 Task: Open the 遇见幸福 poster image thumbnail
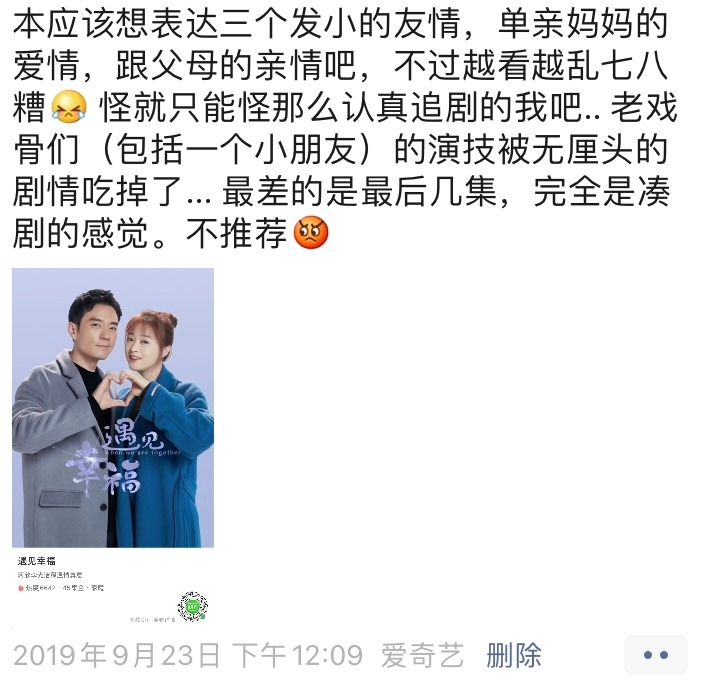[113, 408]
